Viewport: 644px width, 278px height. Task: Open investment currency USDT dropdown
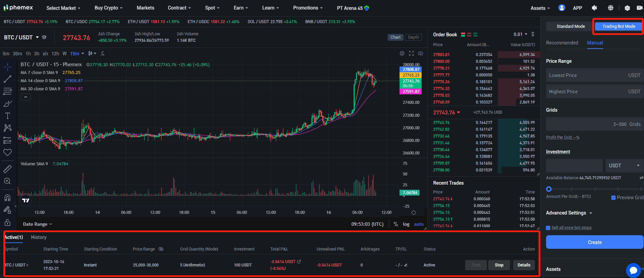624,166
